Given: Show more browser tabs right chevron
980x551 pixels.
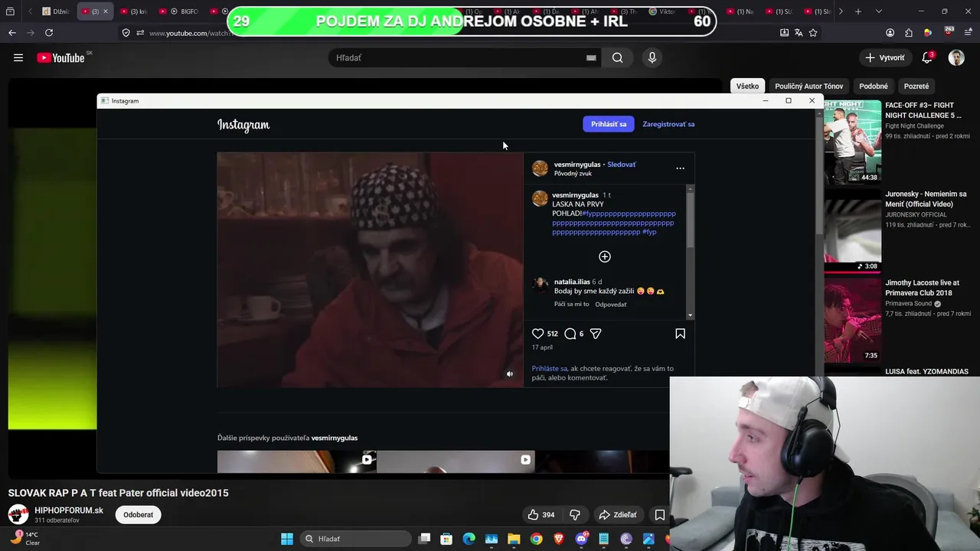Looking at the screenshot, I should point(841,11).
